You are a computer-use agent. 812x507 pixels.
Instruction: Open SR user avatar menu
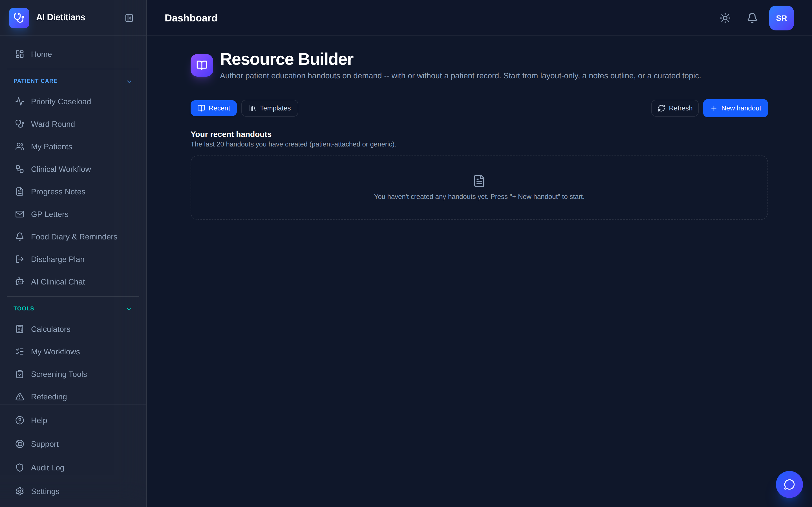782,18
